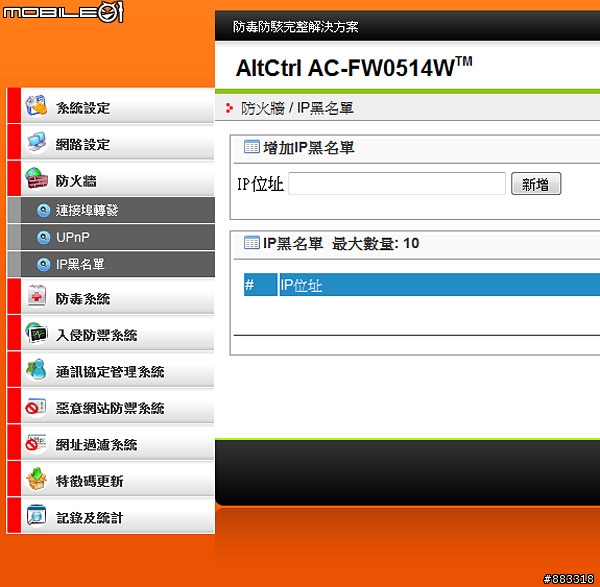Click the 防毒防駭完整解決方案 banner text
Viewport: 600px width, 587px height.
pos(295,26)
